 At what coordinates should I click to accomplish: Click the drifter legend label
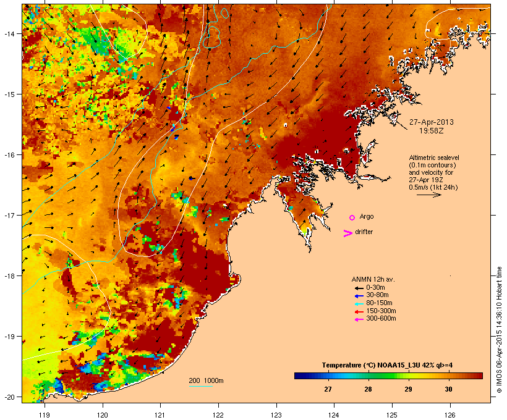coord(364,232)
